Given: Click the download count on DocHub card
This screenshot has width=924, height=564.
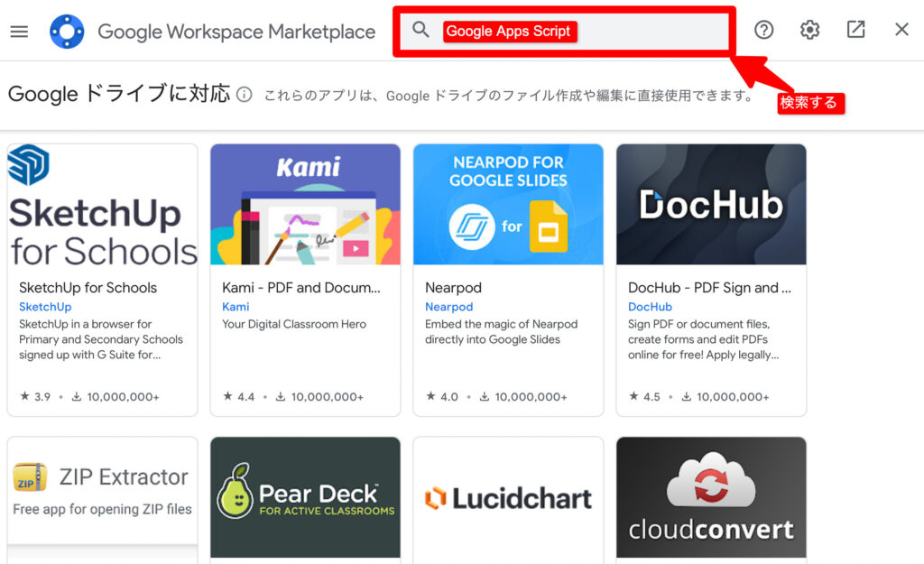Looking at the screenshot, I should [x=725, y=397].
